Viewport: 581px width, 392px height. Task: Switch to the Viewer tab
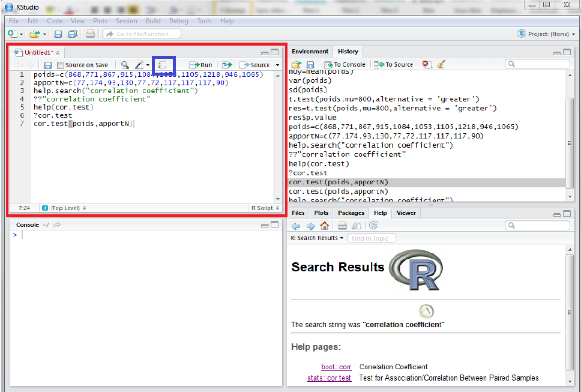coord(406,213)
